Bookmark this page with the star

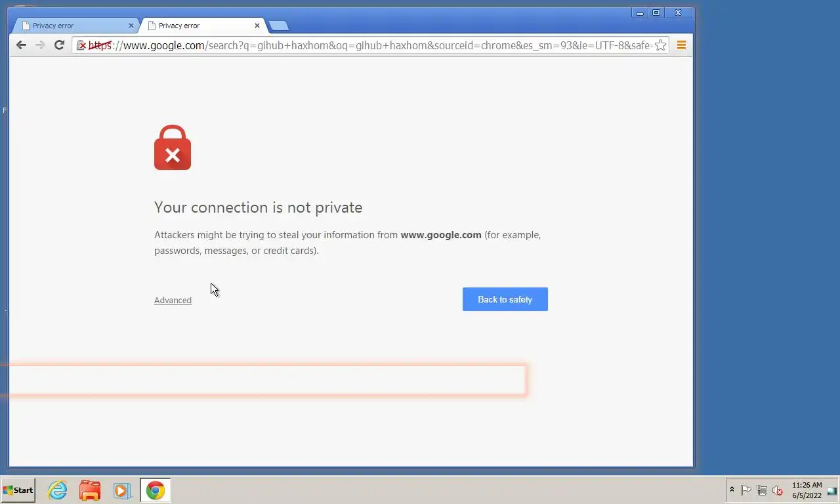[660, 45]
